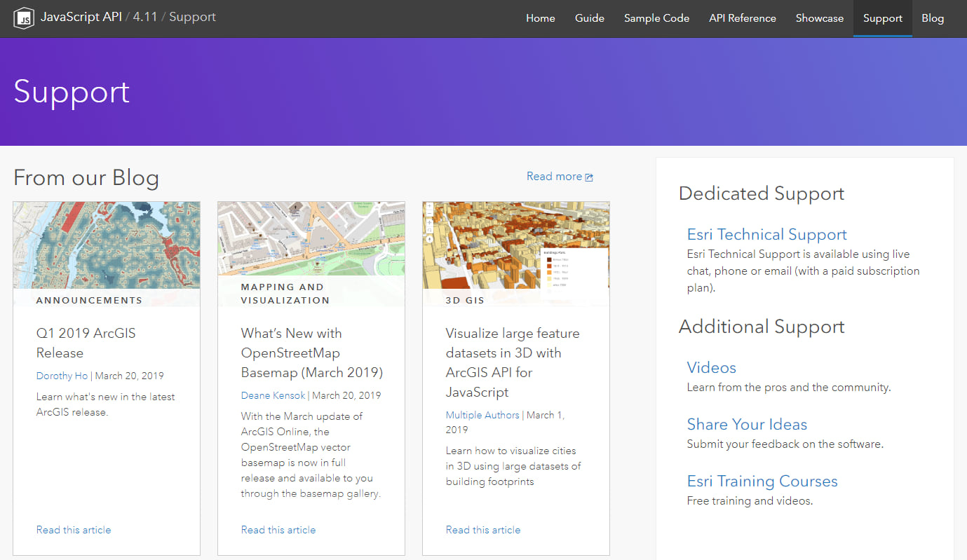Open the Esri Training Courses link
Image resolution: width=967 pixels, height=560 pixels.
762,482
